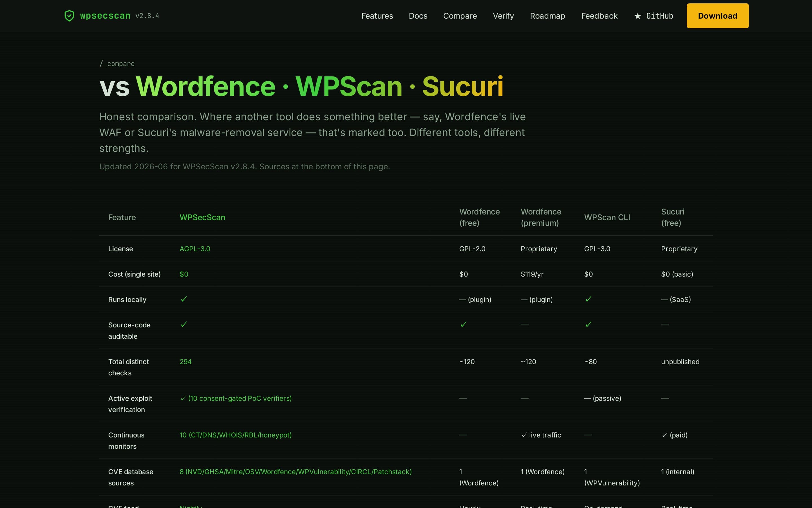
Task: Click the yellow Download button
Action: click(x=717, y=16)
